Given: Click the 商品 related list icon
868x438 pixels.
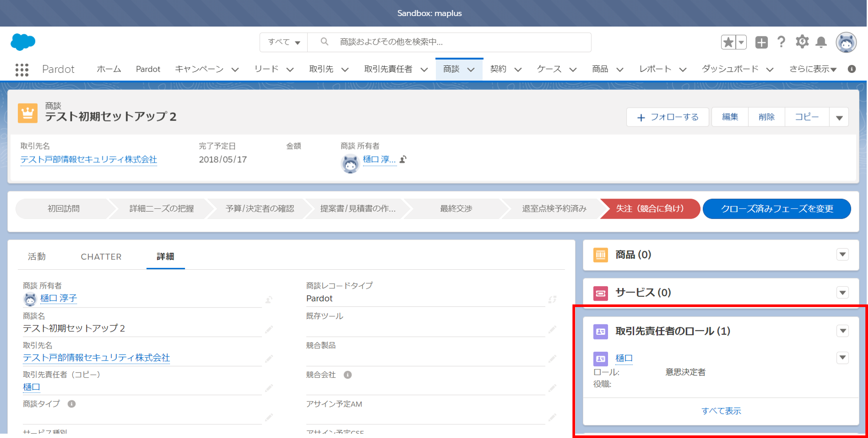Looking at the screenshot, I should click(x=601, y=255).
